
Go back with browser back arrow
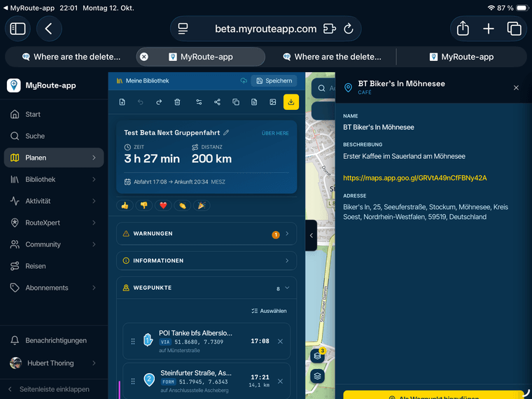pyautogui.click(x=49, y=29)
